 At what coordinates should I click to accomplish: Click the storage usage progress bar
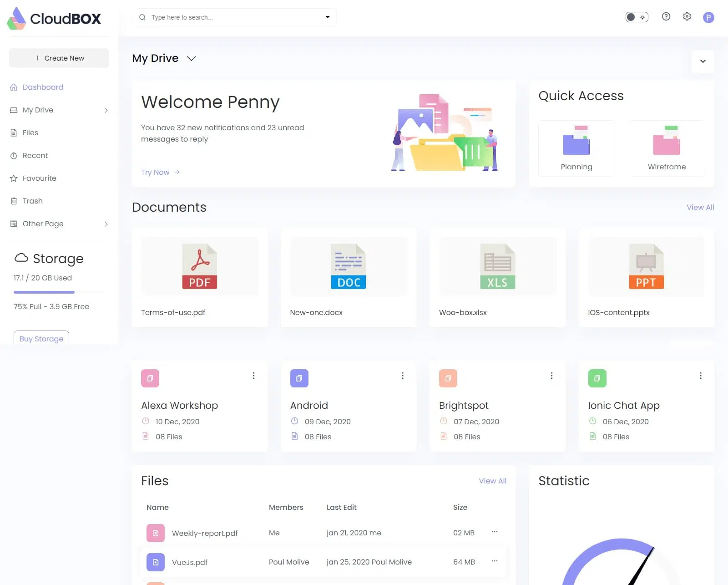coord(44,292)
